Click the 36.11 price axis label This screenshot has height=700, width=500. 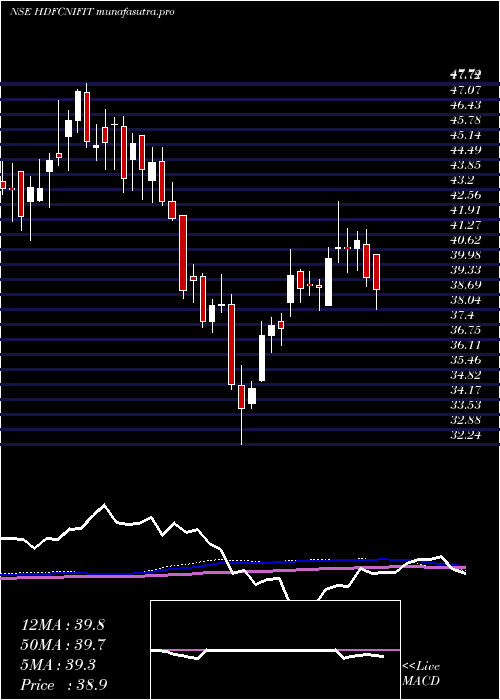pyautogui.click(x=466, y=345)
